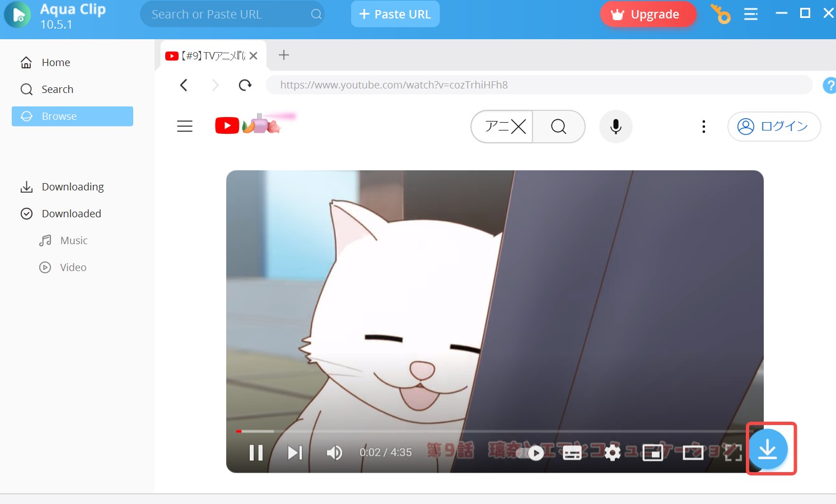Go to Home in the sidebar

tap(72, 62)
